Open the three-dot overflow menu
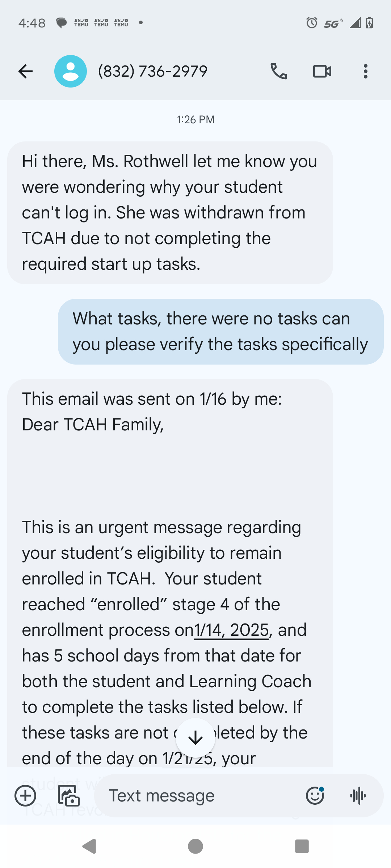Screen dimensions: 391x868 (366, 71)
